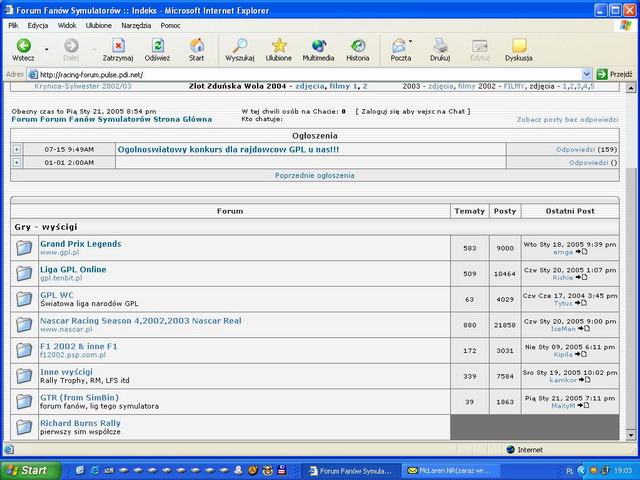Open the Edycja menu

click(x=38, y=25)
